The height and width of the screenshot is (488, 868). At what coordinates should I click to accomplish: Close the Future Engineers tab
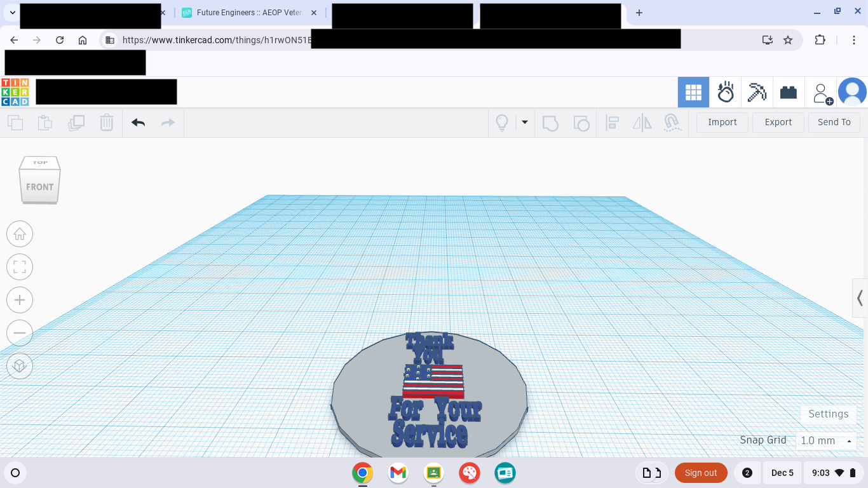pyautogui.click(x=313, y=13)
